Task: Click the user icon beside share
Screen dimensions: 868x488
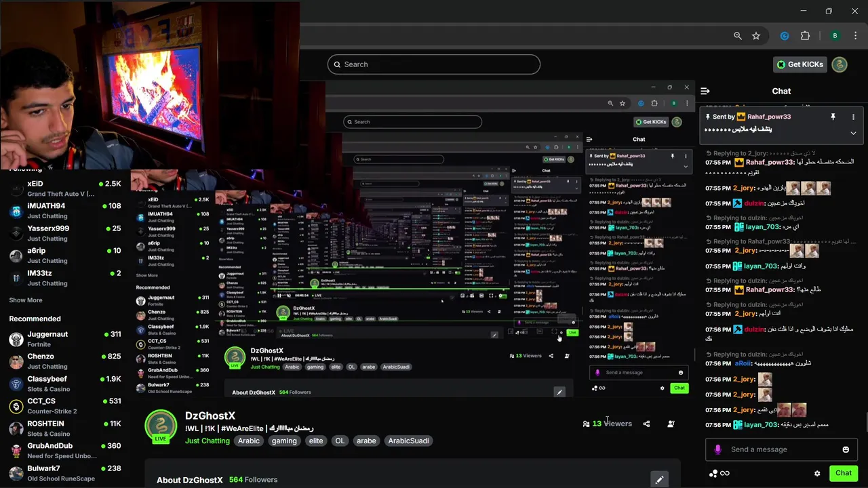Action: click(x=671, y=424)
